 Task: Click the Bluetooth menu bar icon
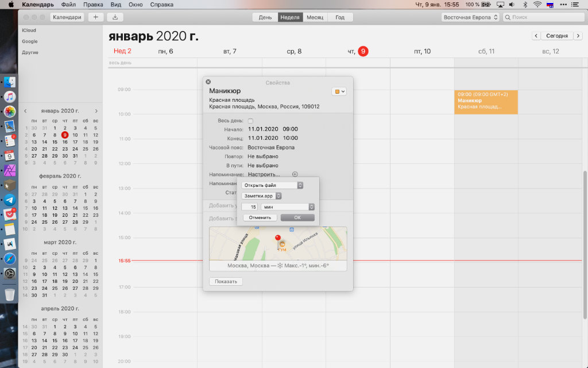point(525,5)
